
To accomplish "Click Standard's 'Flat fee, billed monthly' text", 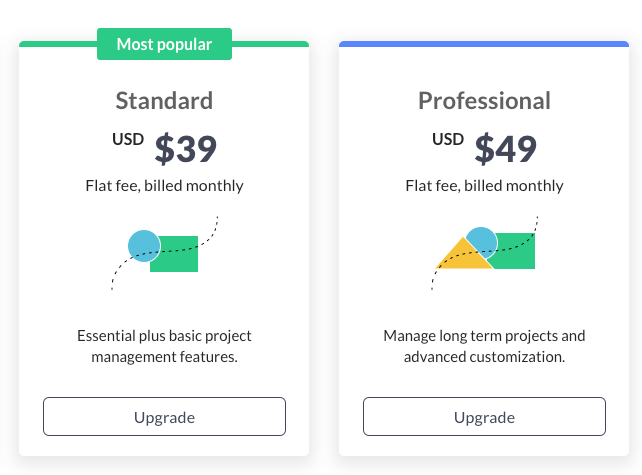I will coord(165,186).
